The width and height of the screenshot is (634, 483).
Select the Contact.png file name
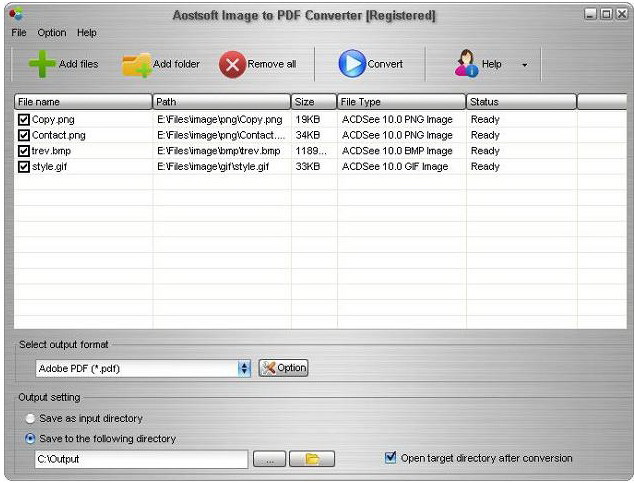pos(59,135)
